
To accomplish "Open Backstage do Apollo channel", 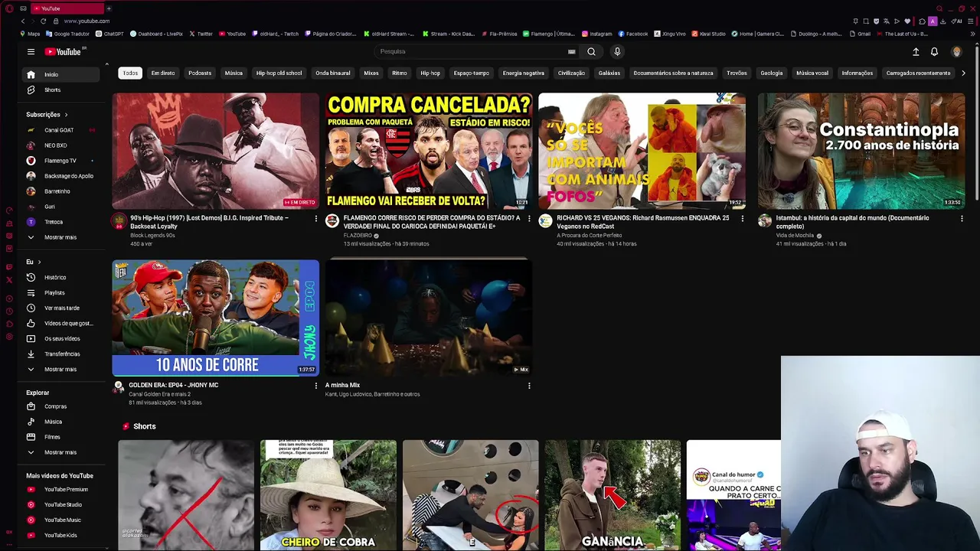I will click(x=61, y=176).
